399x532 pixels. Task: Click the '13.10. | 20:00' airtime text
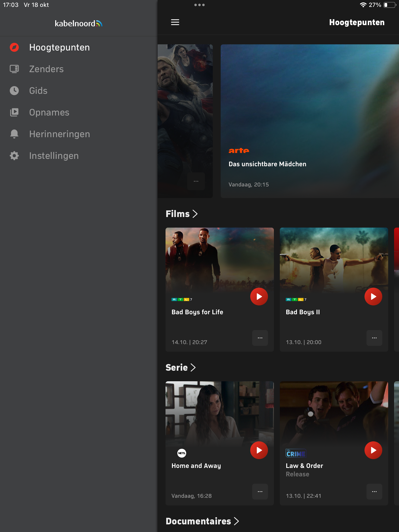pos(304,342)
